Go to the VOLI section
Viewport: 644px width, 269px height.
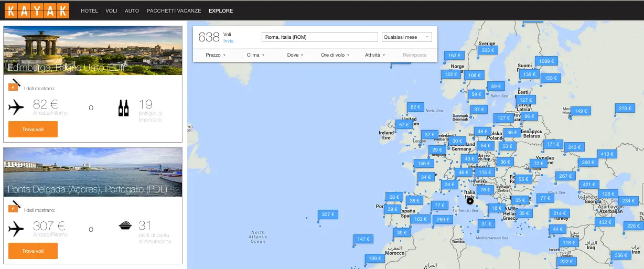(x=111, y=10)
